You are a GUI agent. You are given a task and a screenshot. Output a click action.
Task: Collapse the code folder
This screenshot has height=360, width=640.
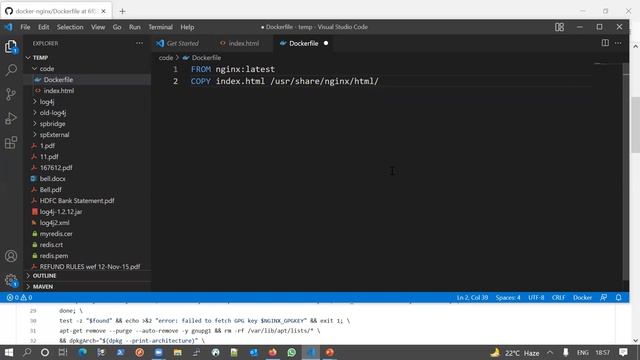click(35, 69)
